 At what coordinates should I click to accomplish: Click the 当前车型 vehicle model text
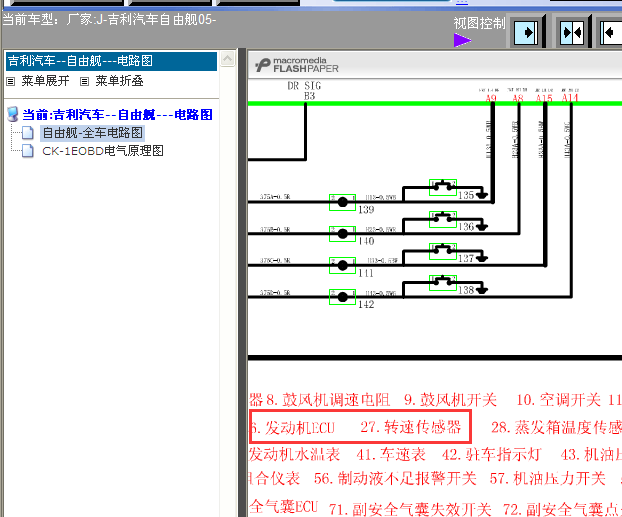click(109, 19)
